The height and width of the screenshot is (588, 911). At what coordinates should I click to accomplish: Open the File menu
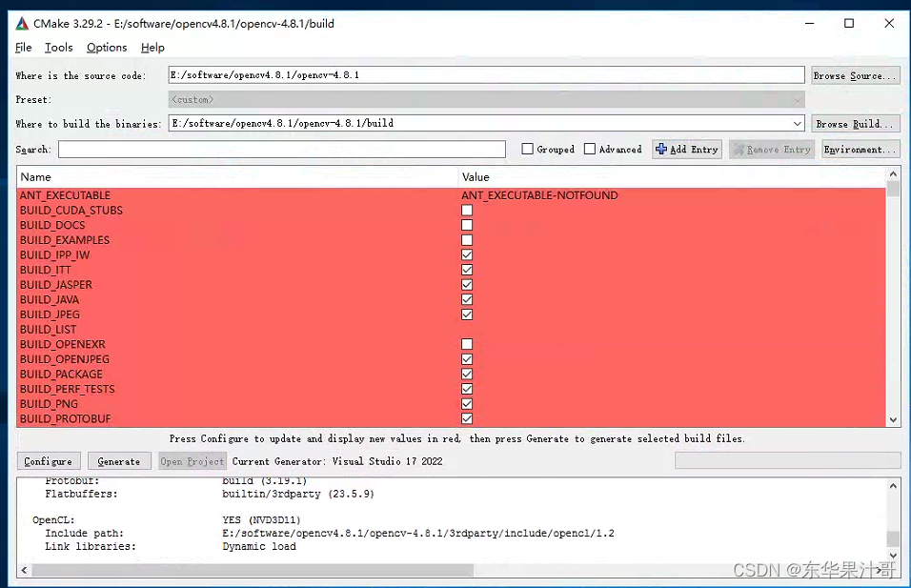[22, 47]
